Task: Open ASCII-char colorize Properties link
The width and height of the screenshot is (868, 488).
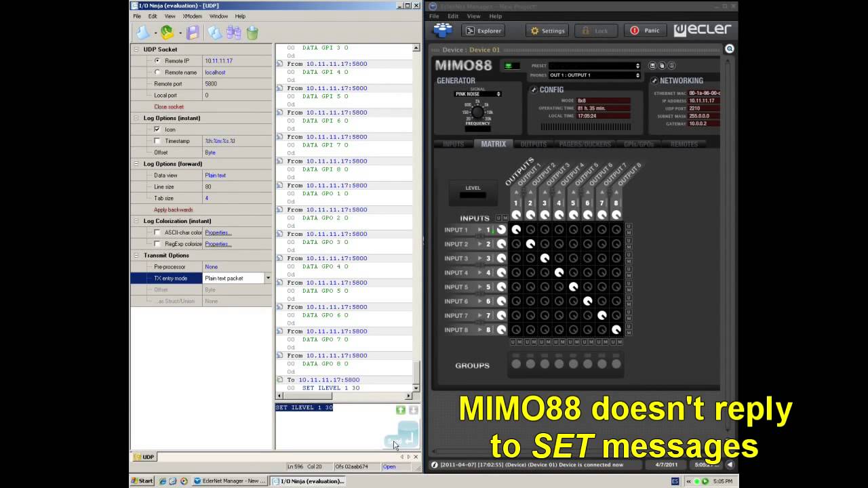Action: pyautogui.click(x=218, y=232)
